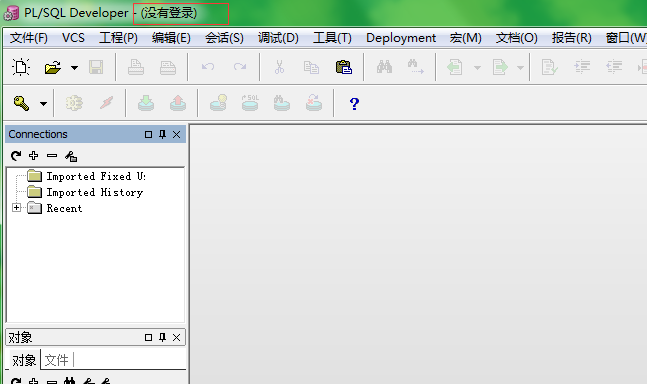Refresh the Connections panel list

(x=16, y=155)
